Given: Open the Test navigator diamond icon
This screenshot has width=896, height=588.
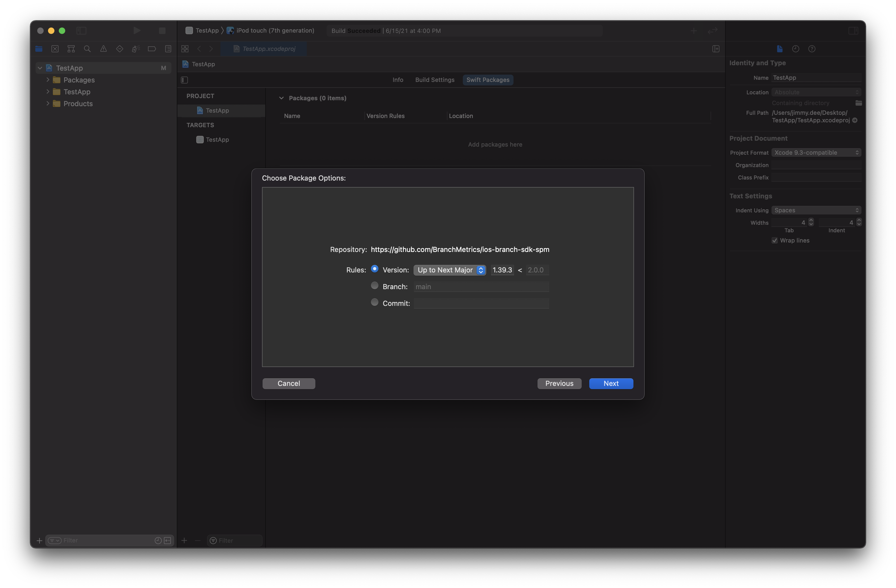Looking at the screenshot, I should tap(120, 49).
